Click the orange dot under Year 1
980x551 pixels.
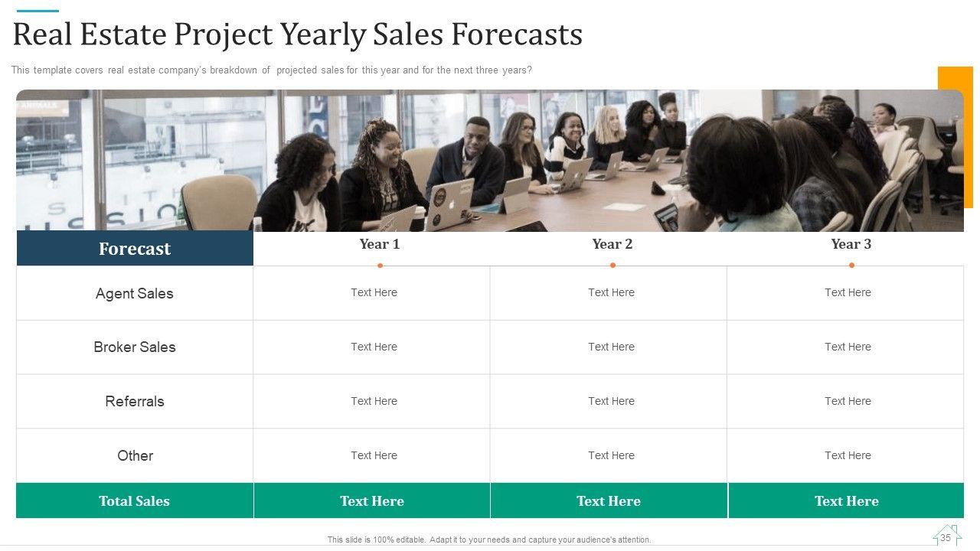[x=380, y=266]
